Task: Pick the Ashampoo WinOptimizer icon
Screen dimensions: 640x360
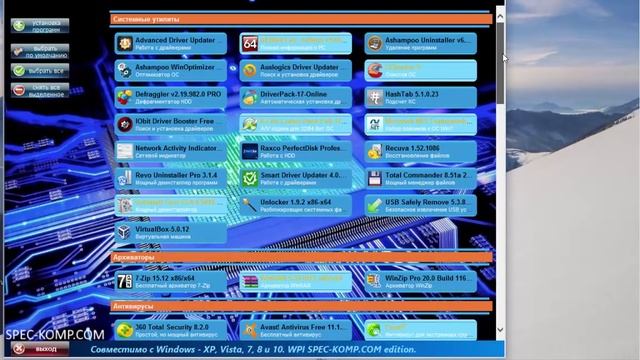Action: tap(125, 70)
